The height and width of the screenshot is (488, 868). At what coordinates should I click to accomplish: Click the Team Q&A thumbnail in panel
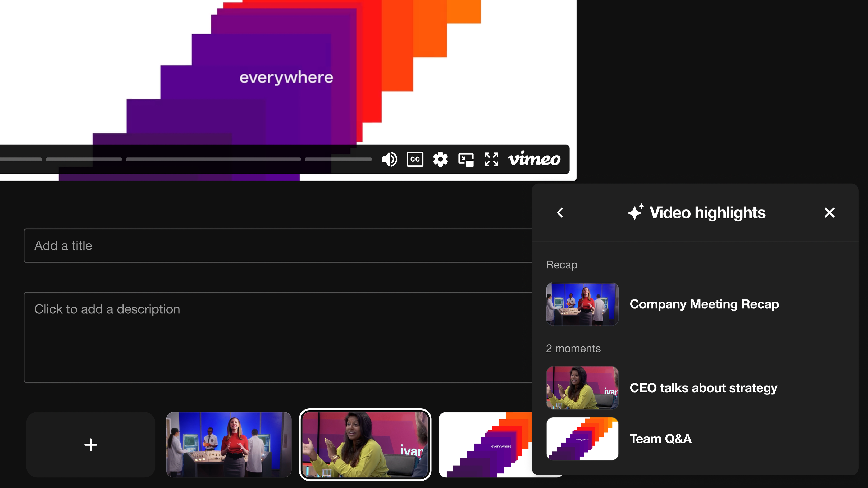coord(582,439)
